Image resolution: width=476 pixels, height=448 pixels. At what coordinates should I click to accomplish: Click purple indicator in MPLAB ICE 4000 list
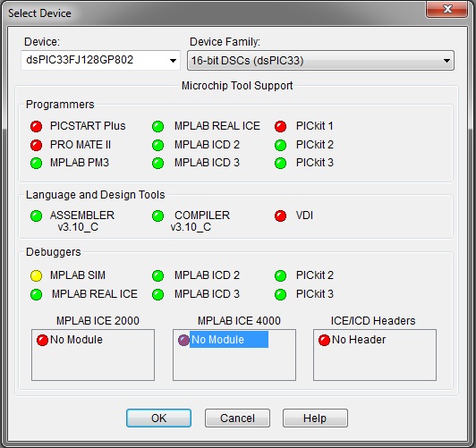pyautogui.click(x=183, y=340)
